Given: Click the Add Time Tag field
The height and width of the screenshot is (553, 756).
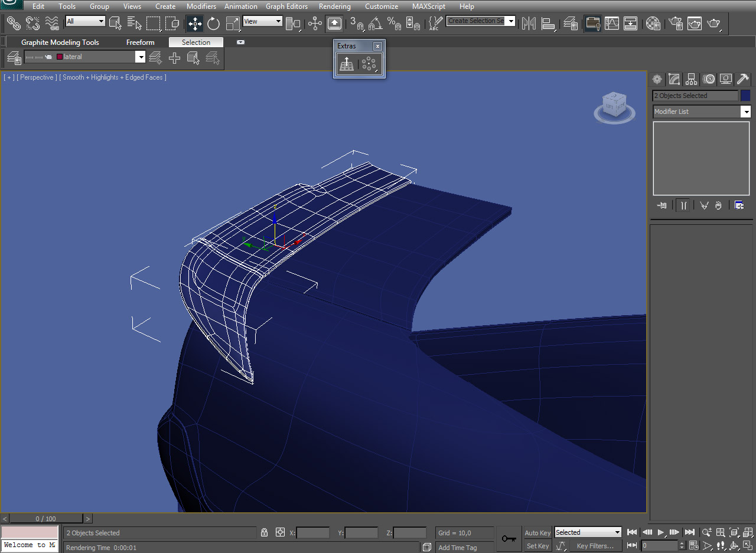Looking at the screenshot, I should 465,547.
